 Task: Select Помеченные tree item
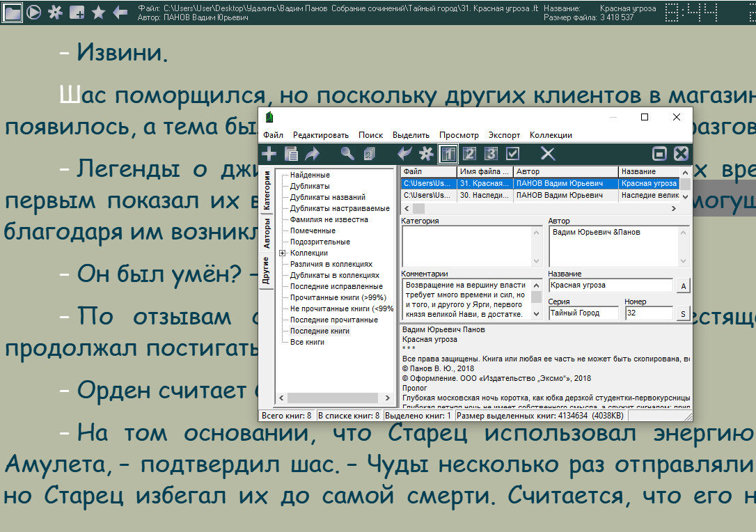point(313,230)
